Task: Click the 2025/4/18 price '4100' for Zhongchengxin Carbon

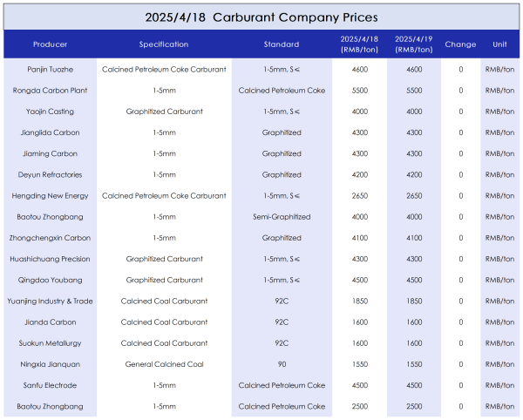Action: [359, 238]
